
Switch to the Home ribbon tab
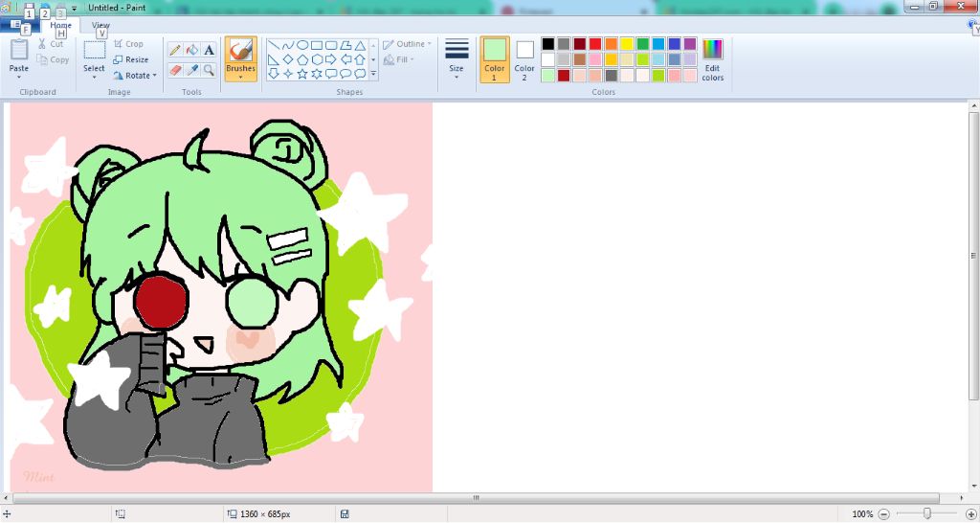coord(60,25)
